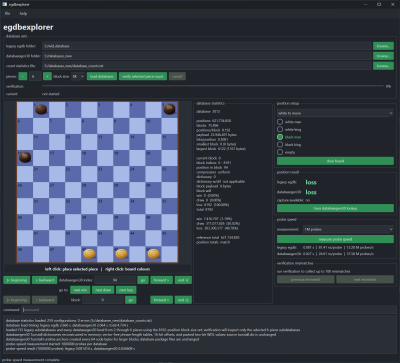Browse for the databasegen30 folder
The height and width of the screenshot is (363, 400).
coord(383,56)
